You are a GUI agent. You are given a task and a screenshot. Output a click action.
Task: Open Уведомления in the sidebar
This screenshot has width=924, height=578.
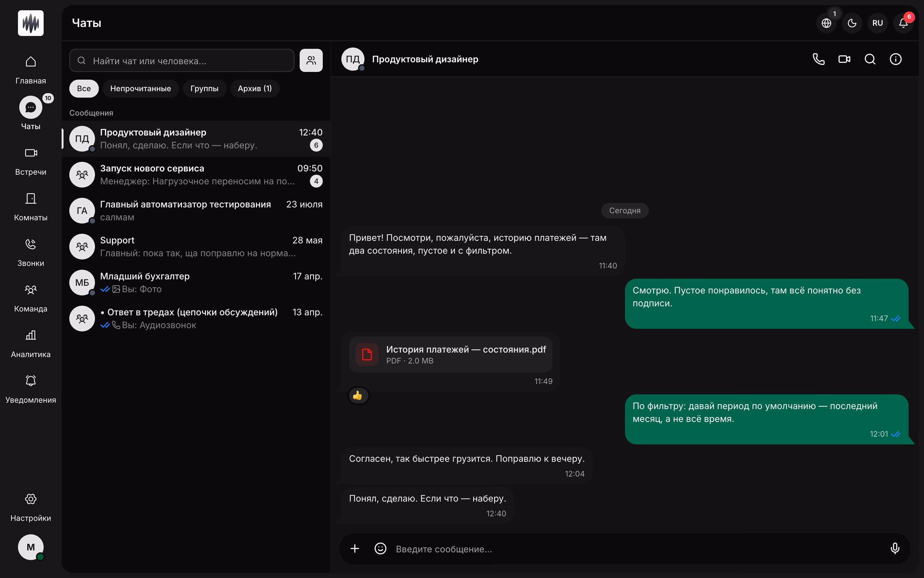[30, 389]
